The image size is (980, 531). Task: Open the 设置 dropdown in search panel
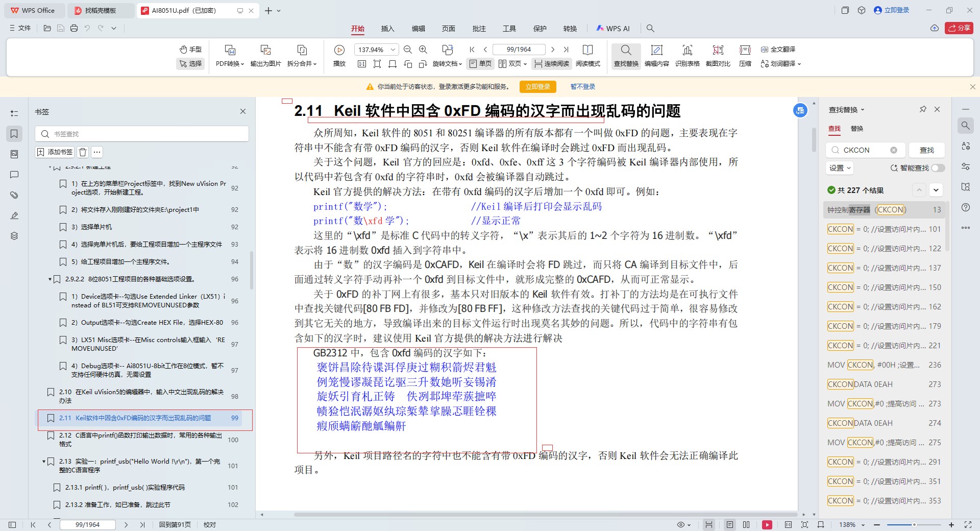[x=840, y=168]
